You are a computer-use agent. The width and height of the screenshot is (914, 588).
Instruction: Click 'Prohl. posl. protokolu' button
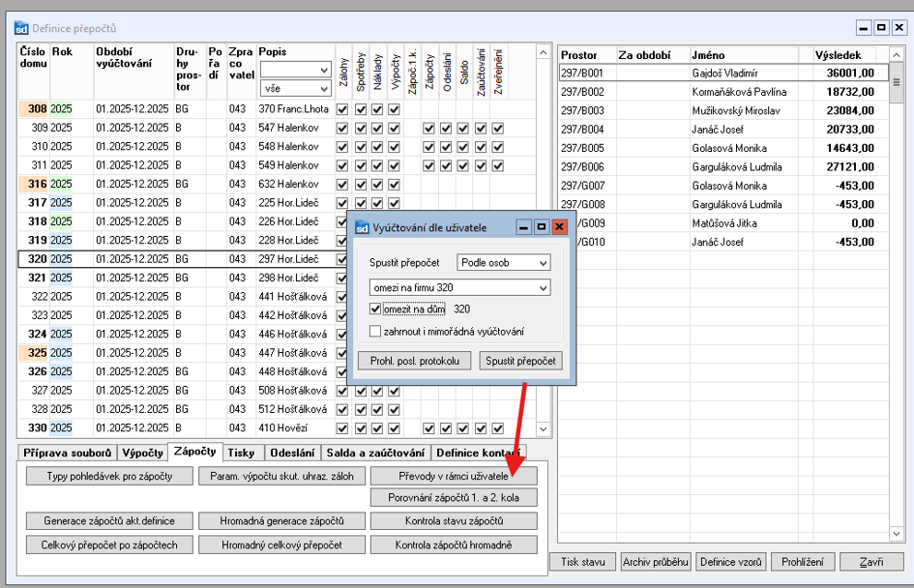[x=415, y=361]
